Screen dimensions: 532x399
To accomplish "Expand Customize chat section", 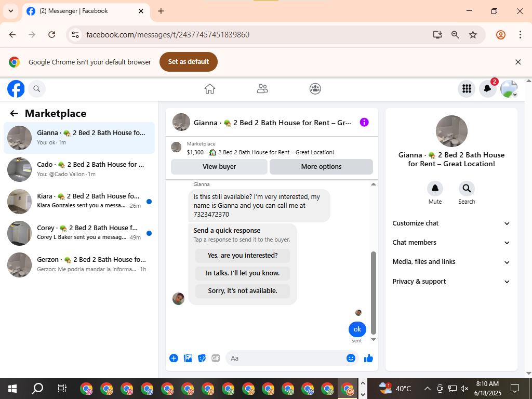I will click(x=451, y=223).
